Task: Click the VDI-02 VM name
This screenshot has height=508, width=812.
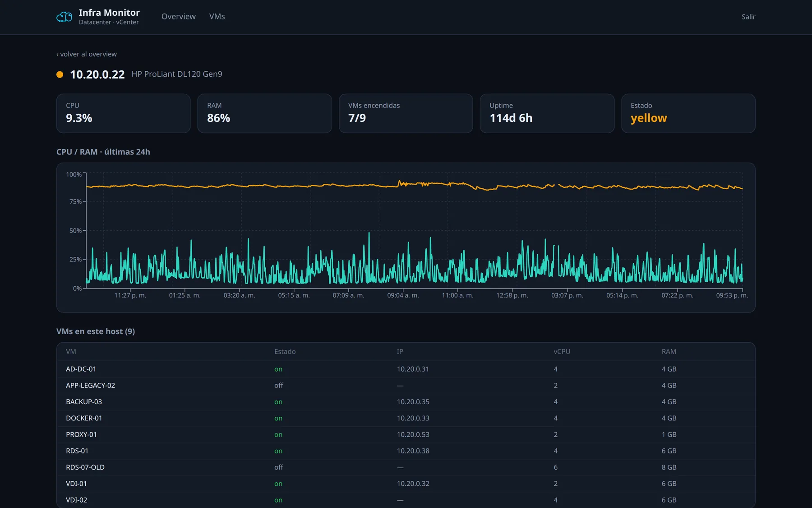Action: [76, 500]
